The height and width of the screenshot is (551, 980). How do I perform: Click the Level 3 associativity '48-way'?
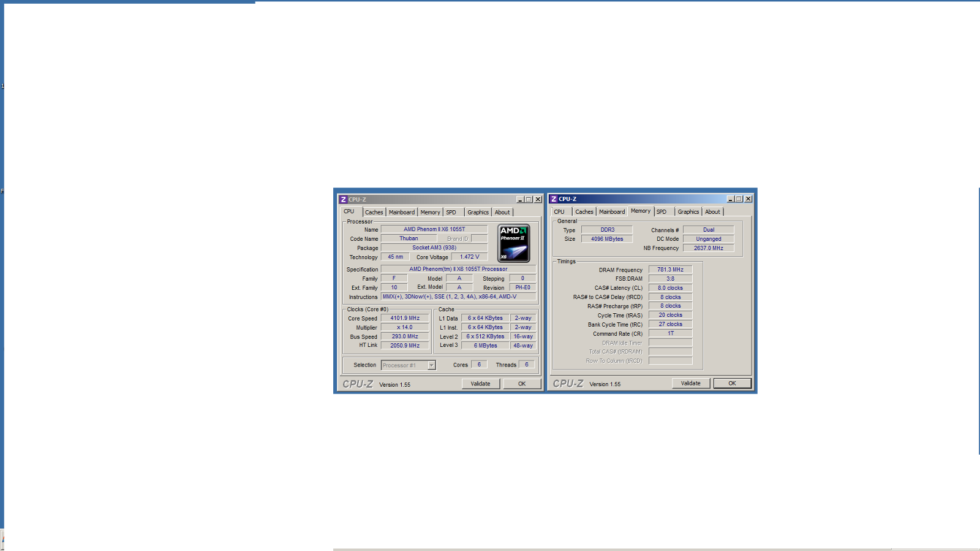point(523,346)
